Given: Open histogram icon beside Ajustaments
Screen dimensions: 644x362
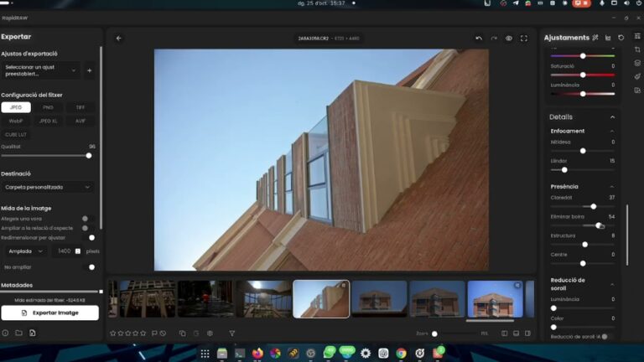Looking at the screenshot, I should pyautogui.click(x=608, y=38).
